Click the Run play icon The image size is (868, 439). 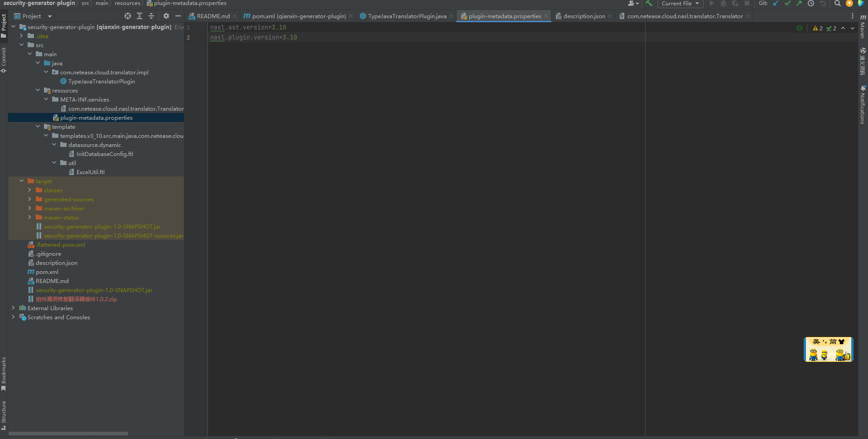pyautogui.click(x=712, y=3)
